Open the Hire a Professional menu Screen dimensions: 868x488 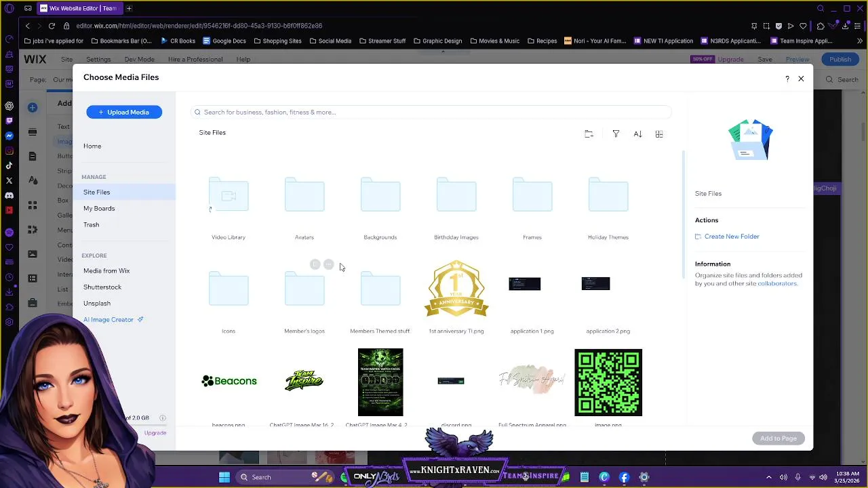click(x=195, y=60)
